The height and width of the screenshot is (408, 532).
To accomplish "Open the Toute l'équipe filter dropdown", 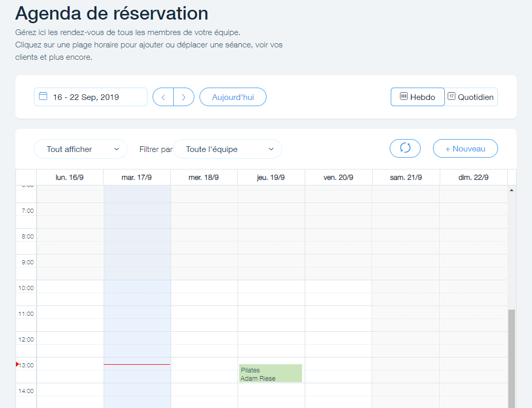I will [x=228, y=149].
